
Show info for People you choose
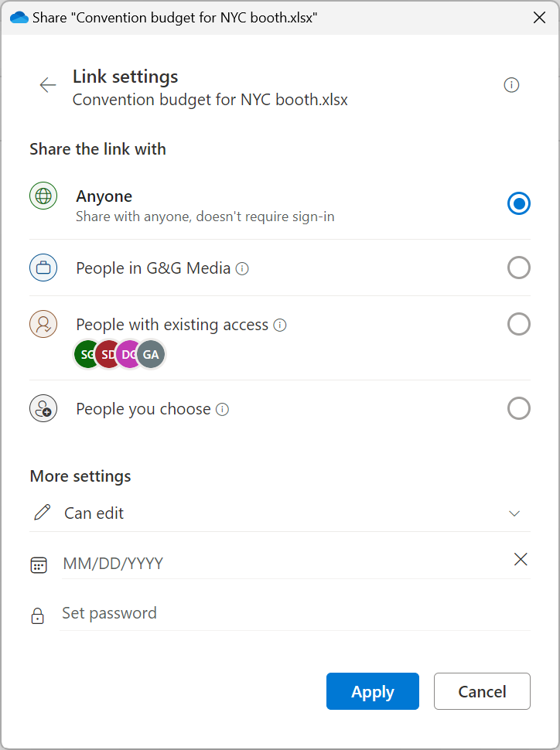click(222, 410)
